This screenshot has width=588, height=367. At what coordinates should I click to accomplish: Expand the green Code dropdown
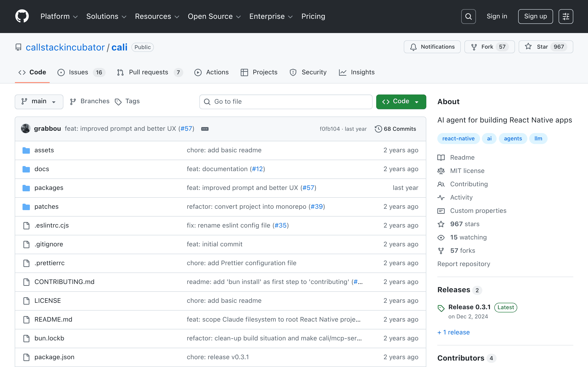(x=401, y=101)
